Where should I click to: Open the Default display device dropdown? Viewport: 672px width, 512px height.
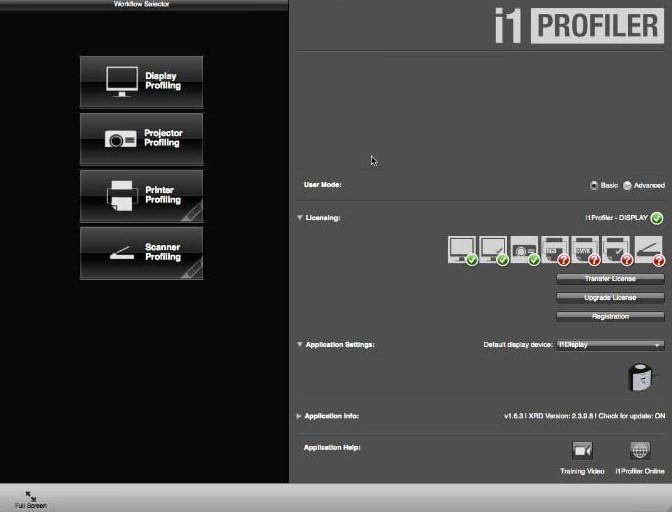[610, 344]
